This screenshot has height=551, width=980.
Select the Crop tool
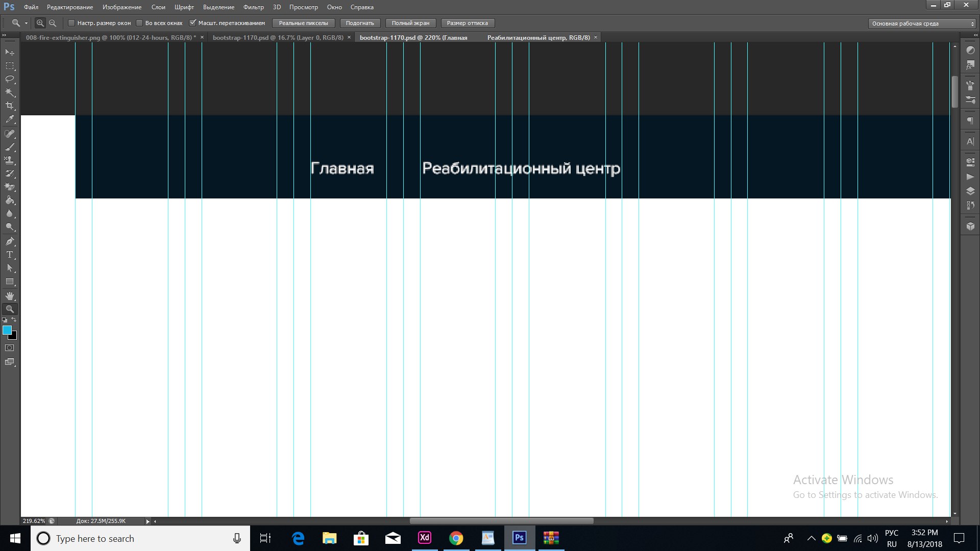pos(10,106)
